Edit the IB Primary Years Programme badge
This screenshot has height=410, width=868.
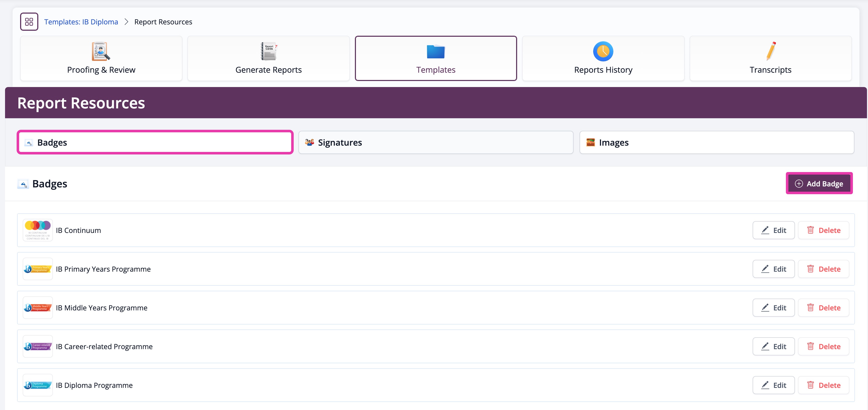click(773, 269)
